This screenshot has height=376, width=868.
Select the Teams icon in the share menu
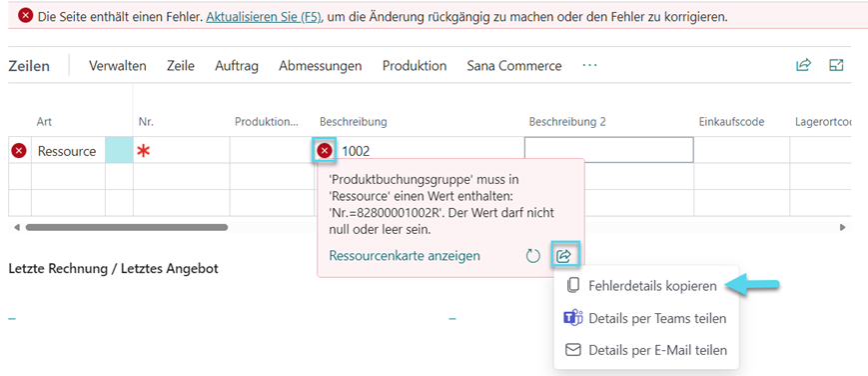tap(572, 318)
